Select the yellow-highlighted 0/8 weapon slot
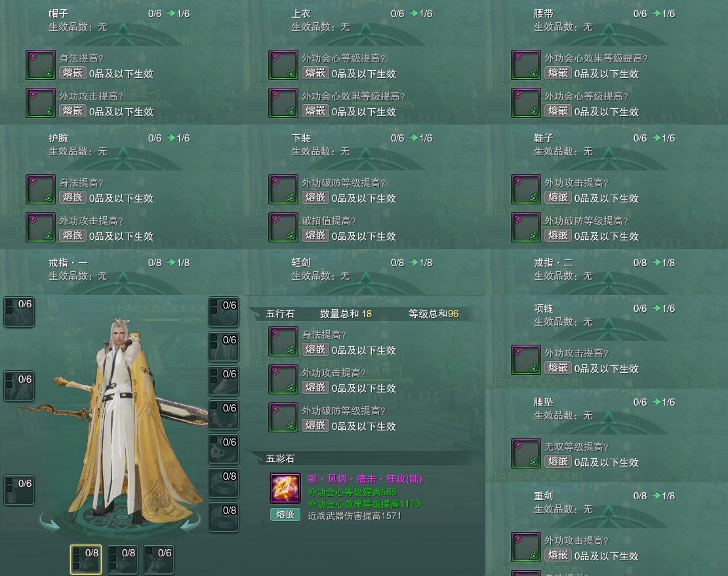 pos(86,559)
